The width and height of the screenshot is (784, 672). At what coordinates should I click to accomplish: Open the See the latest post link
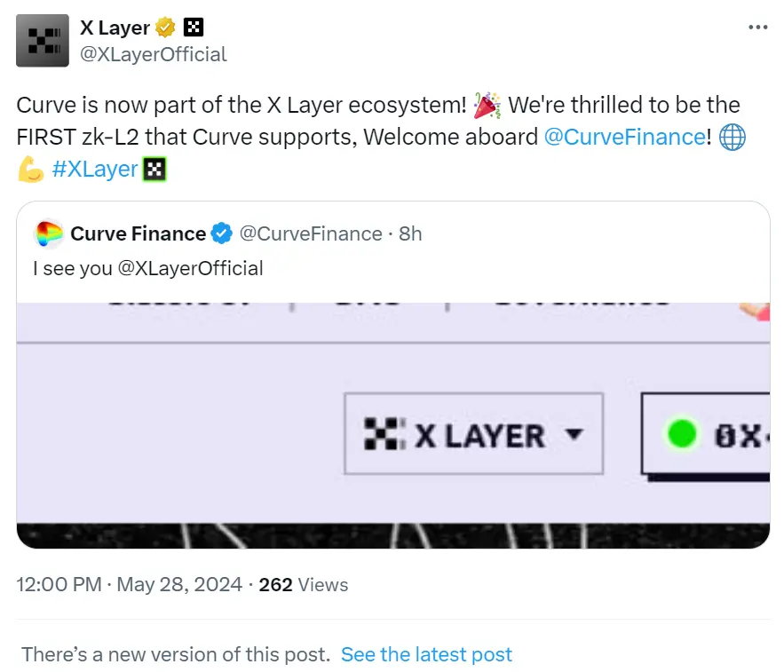tap(427, 654)
